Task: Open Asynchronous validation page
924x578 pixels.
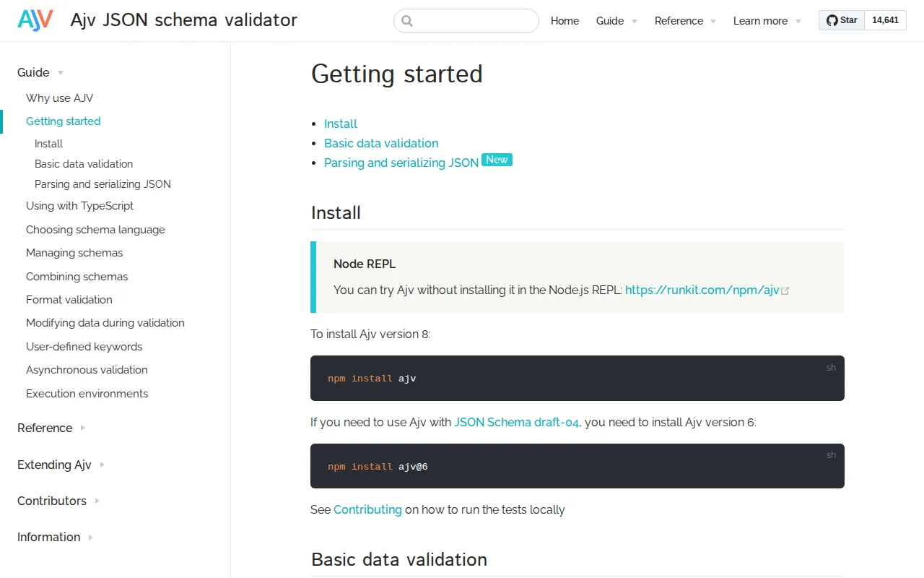Action: click(x=87, y=370)
